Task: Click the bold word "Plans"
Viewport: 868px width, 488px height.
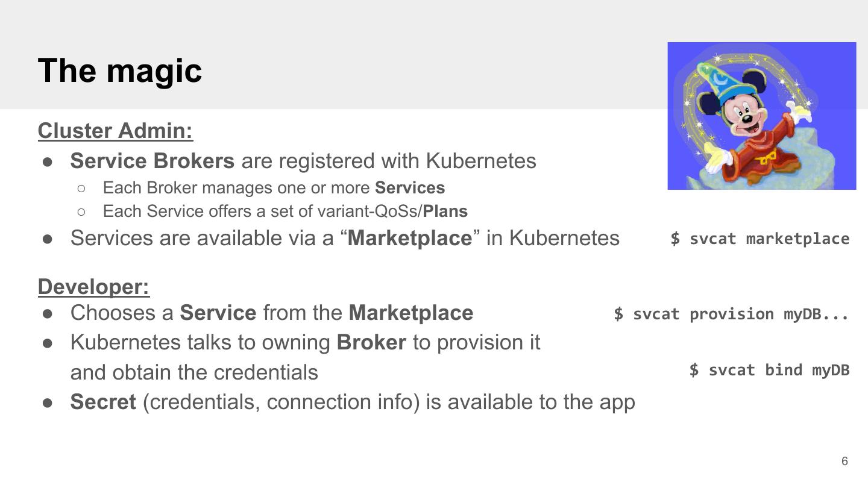Action: 445,211
